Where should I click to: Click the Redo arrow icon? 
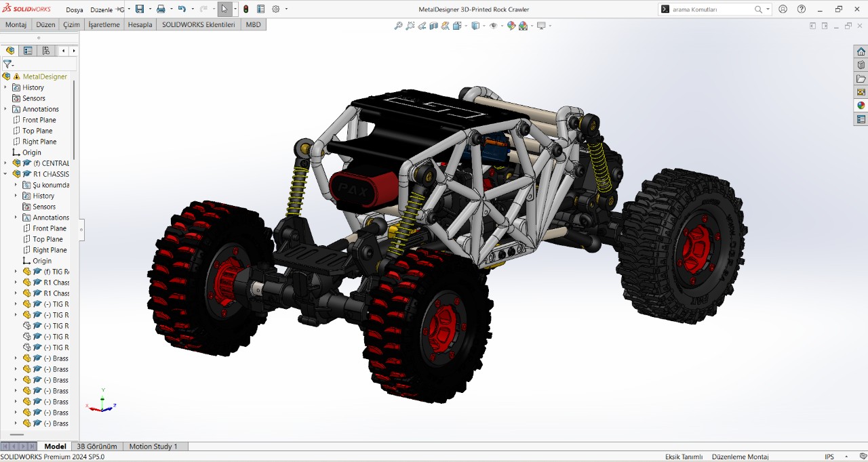point(203,9)
